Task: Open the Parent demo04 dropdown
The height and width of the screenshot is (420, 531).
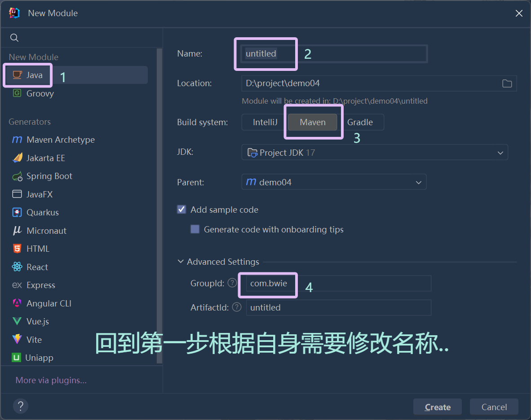Action: (334, 182)
